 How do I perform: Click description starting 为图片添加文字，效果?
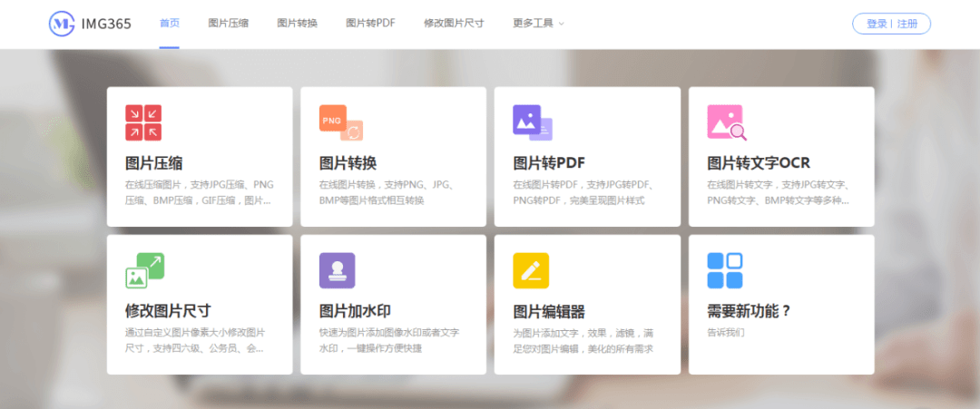tap(583, 340)
